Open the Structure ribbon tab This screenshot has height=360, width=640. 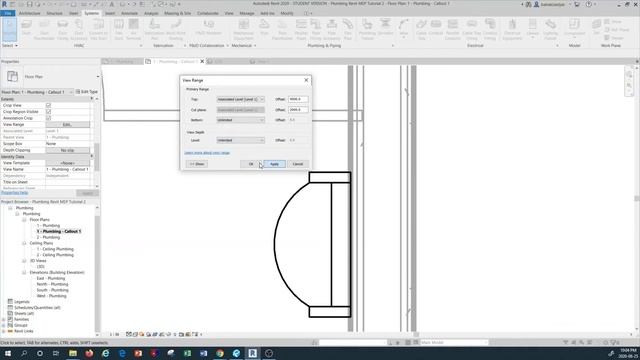[54, 13]
